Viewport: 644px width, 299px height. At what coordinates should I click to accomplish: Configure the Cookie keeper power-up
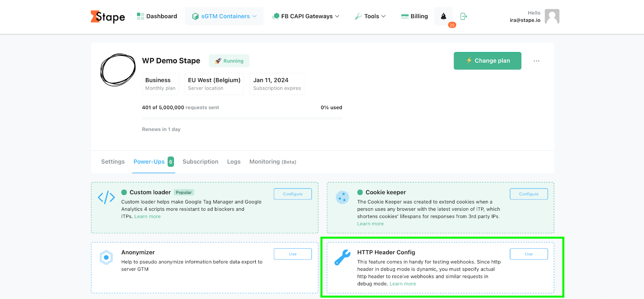528,194
